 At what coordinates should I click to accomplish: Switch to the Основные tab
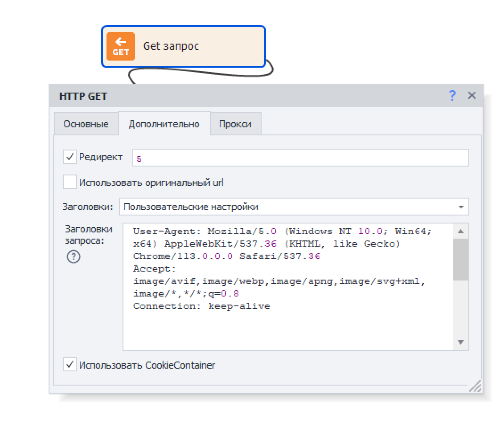(x=86, y=124)
